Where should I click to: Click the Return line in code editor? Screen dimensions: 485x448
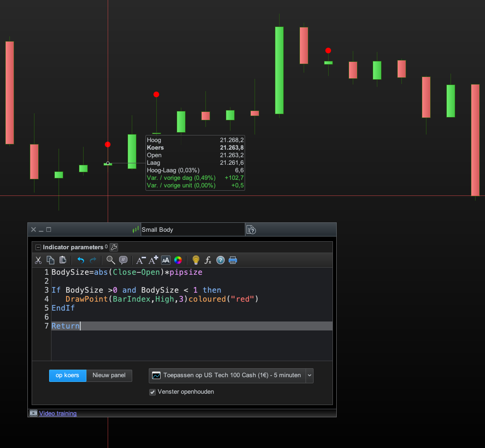click(192, 326)
